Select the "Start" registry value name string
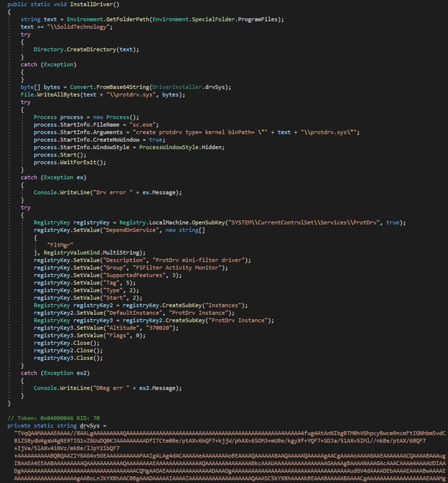Screen dimensions: 448x483 (x=114, y=298)
